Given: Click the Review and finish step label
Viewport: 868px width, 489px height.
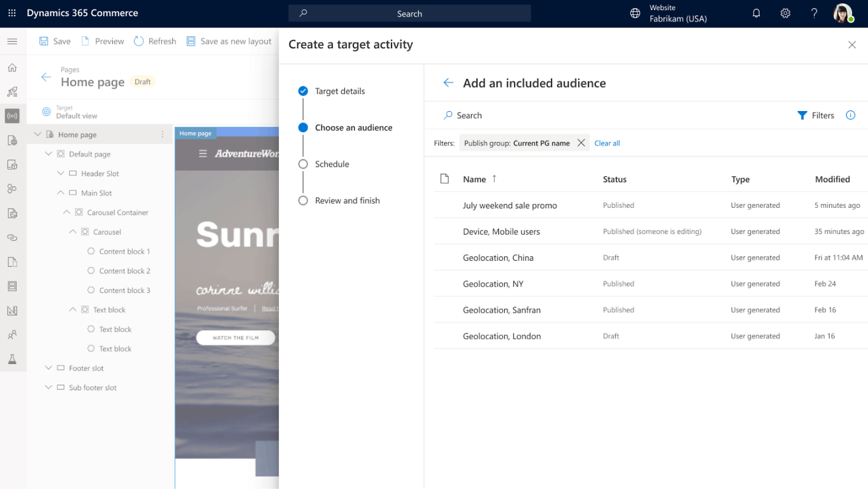Looking at the screenshot, I should (x=347, y=200).
